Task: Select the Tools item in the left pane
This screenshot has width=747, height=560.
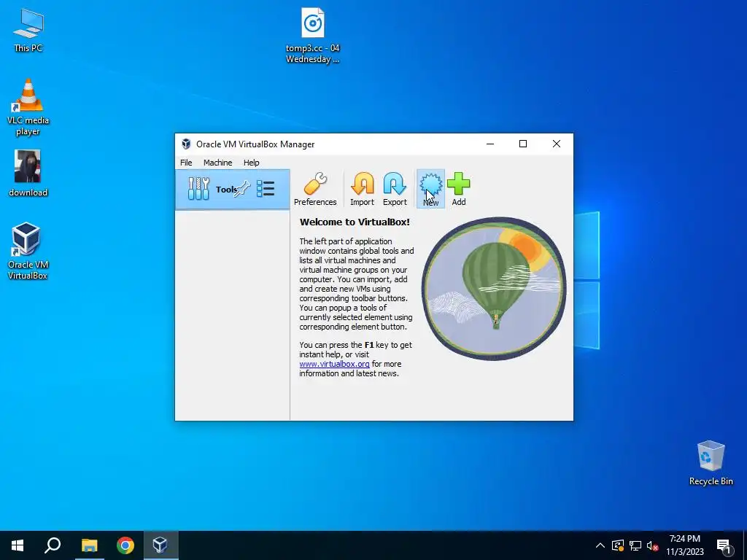Action: [x=233, y=189]
